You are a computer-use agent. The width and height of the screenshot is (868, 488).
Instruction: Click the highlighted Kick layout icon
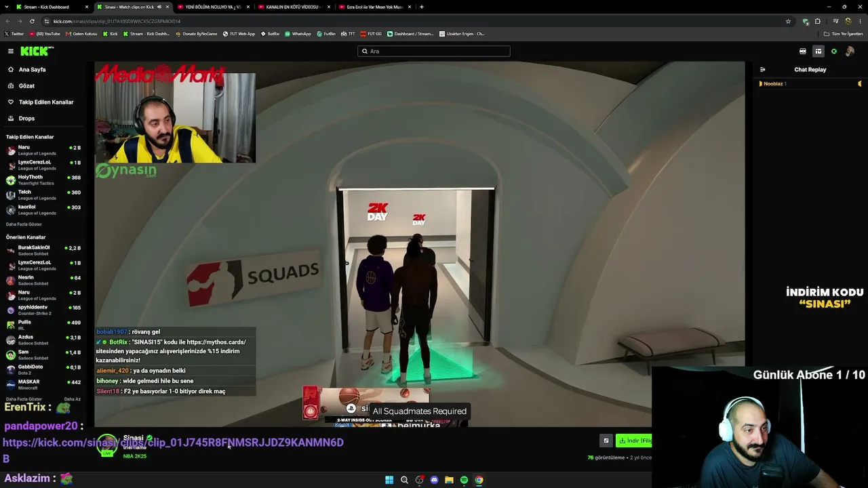click(818, 52)
